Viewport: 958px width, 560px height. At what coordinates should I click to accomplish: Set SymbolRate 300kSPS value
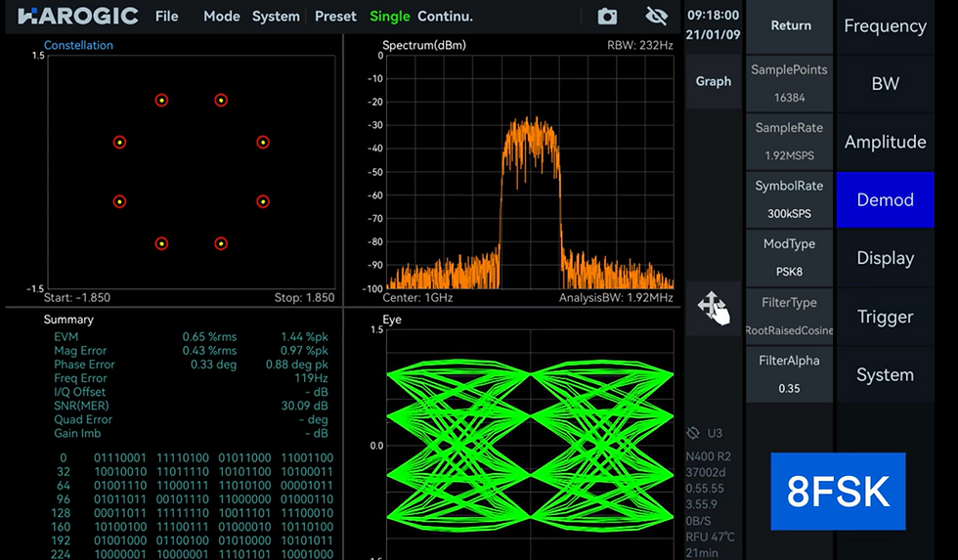point(790,199)
